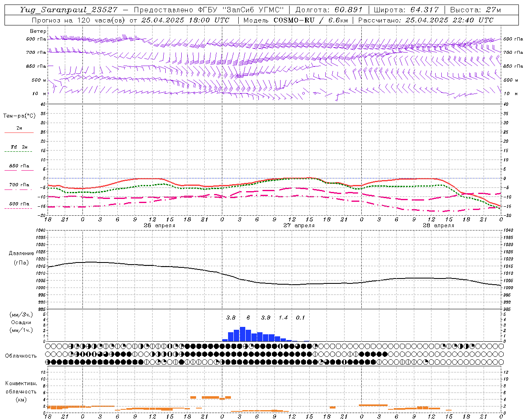Click the 0.1 precipitation total value
This screenshot has height=420, width=525.
pos(301,318)
